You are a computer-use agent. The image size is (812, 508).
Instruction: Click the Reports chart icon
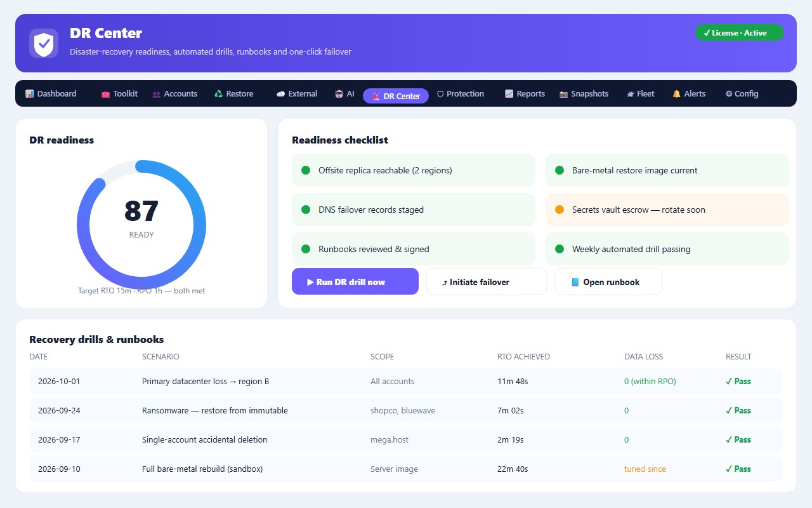pyautogui.click(x=509, y=94)
